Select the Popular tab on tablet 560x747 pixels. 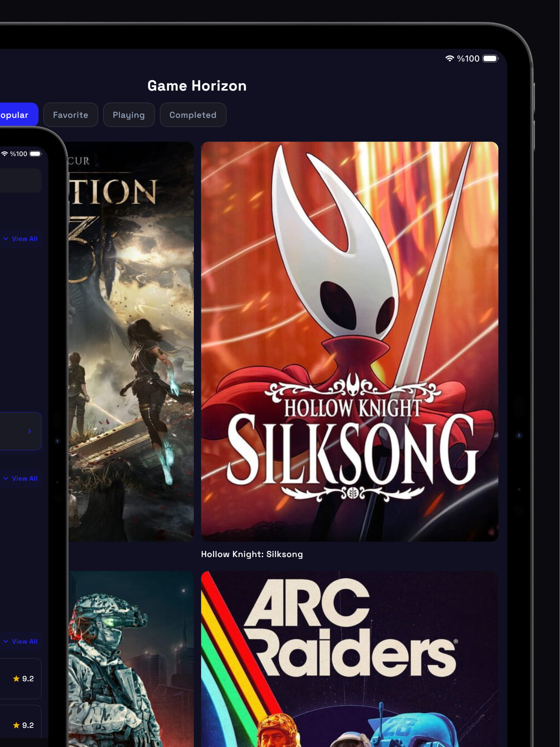[19, 115]
